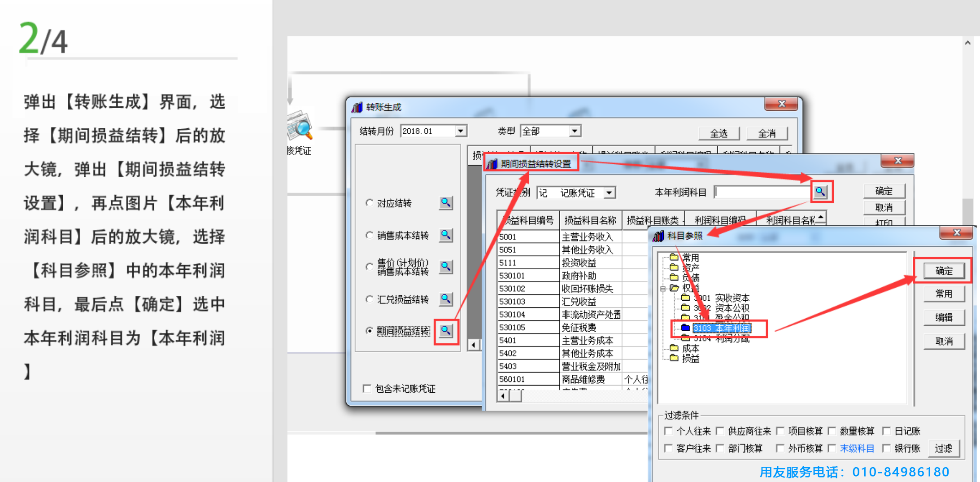Click into 本年利润科目 input field
Image resolution: width=980 pixels, height=482 pixels.
762,192
